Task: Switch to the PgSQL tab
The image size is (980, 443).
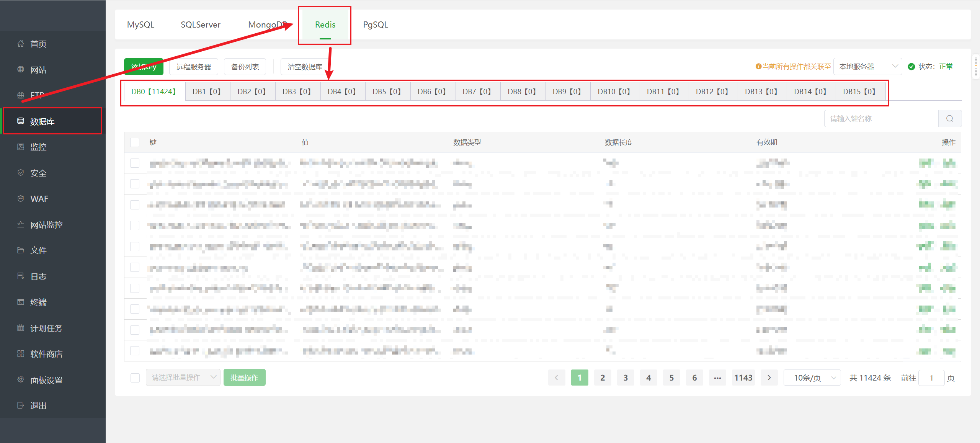Action: pos(375,25)
